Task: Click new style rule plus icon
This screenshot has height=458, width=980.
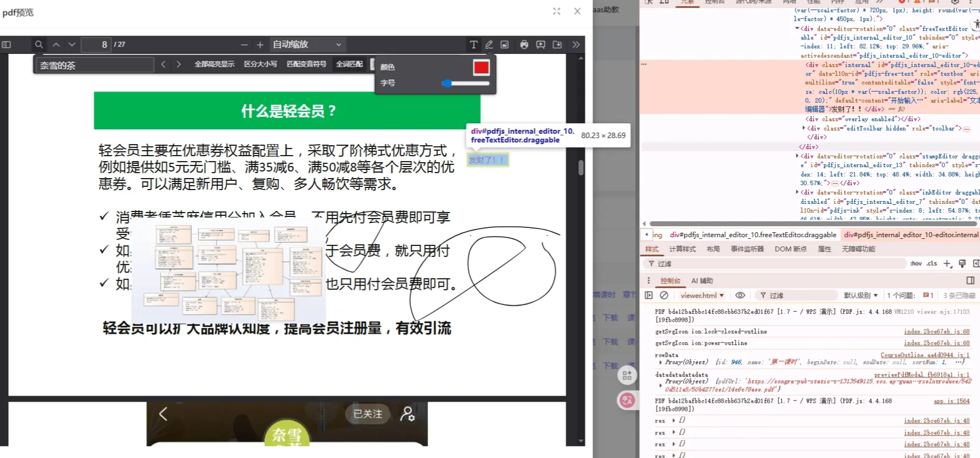Action: tap(947, 264)
